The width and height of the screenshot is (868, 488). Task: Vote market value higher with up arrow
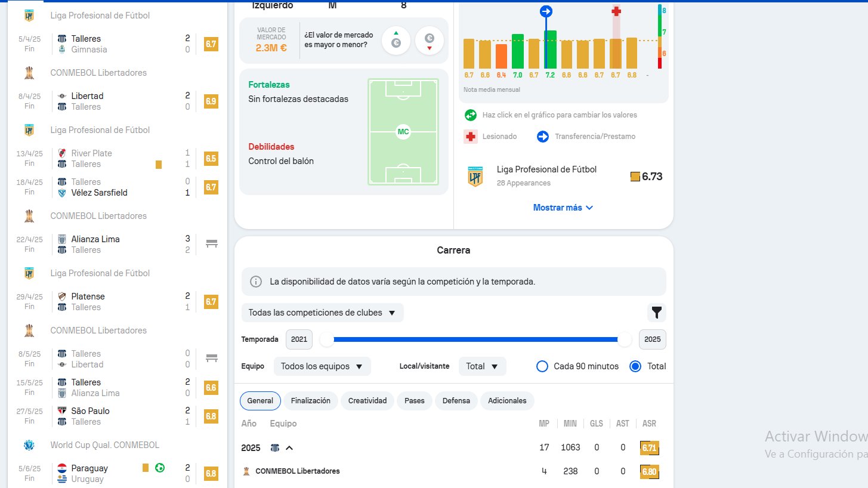point(396,41)
